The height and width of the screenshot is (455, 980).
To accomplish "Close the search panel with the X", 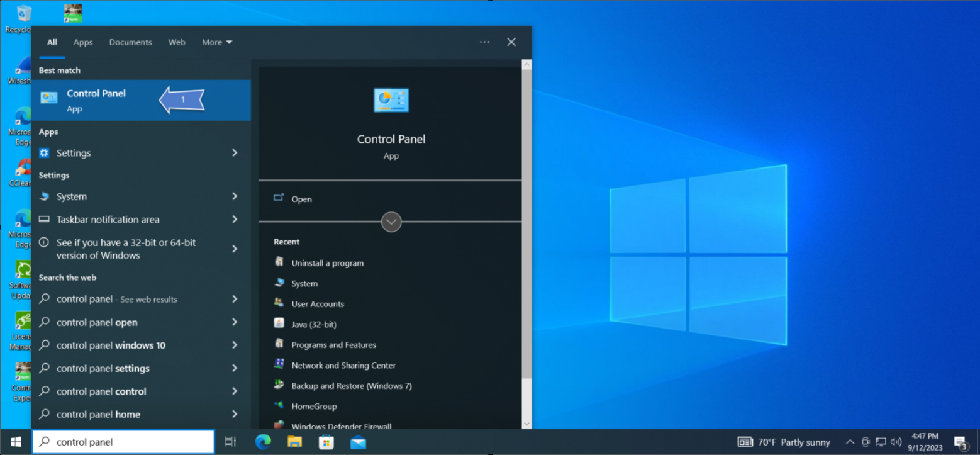I will (511, 42).
